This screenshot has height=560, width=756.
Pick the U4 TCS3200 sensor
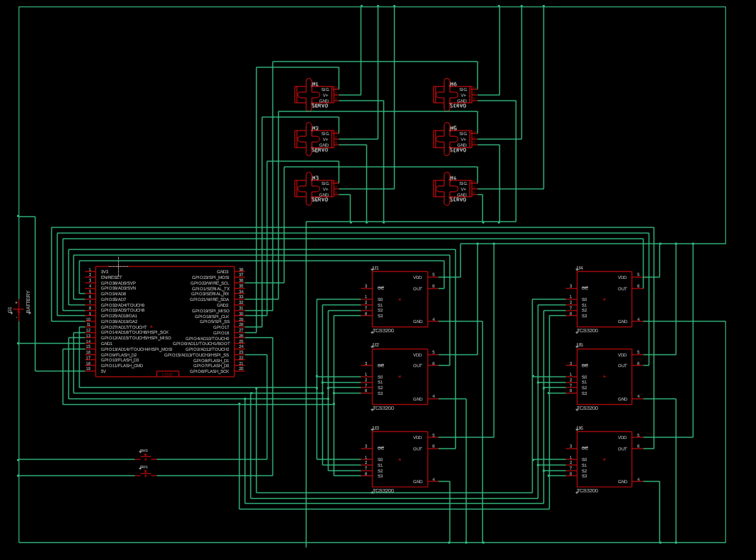coord(604,299)
